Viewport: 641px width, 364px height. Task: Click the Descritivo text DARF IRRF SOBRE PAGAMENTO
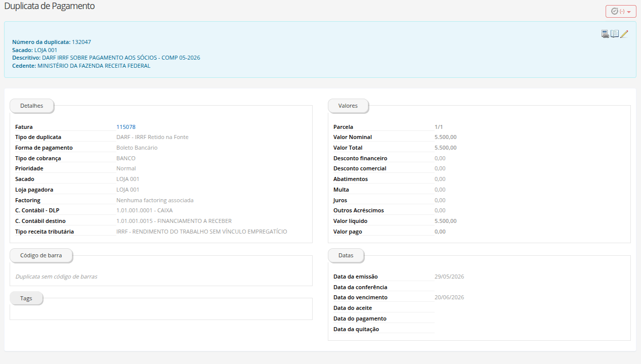pos(121,58)
